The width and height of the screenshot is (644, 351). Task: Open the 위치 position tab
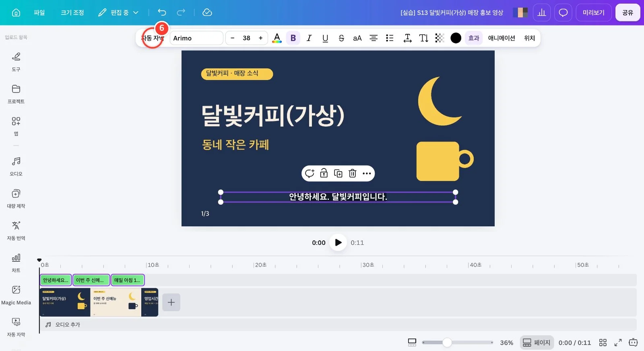click(x=529, y=38)
